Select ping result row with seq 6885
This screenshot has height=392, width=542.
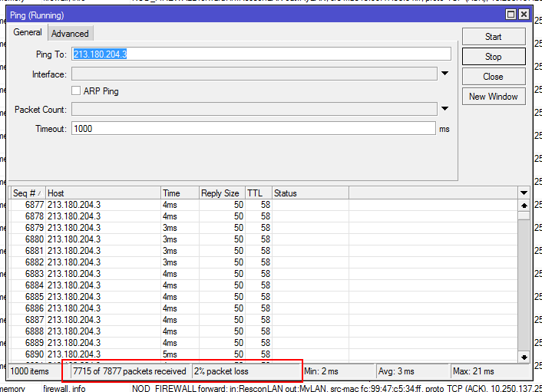[x=264, y=297]
